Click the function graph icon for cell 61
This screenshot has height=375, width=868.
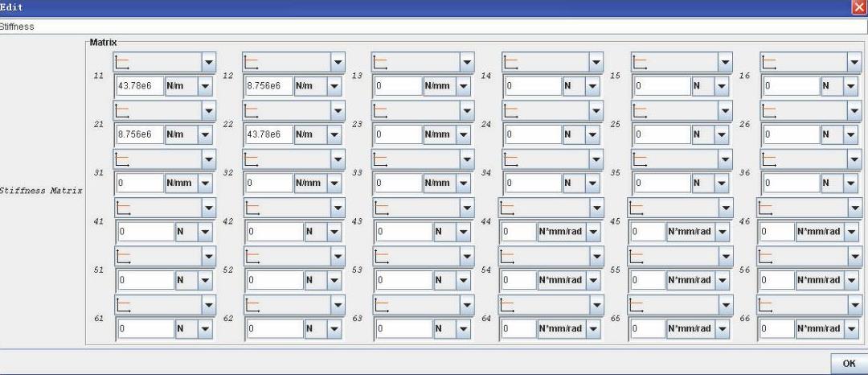coord(123,304)
